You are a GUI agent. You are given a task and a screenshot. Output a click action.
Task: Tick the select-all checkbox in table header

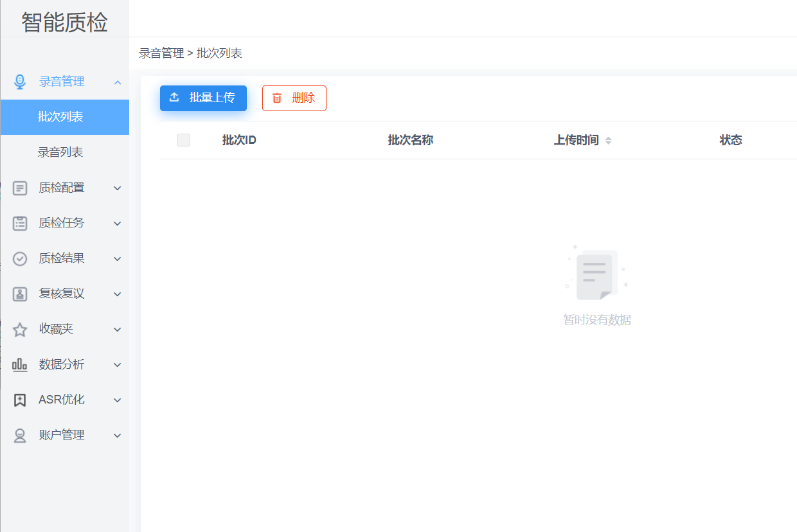184,140
